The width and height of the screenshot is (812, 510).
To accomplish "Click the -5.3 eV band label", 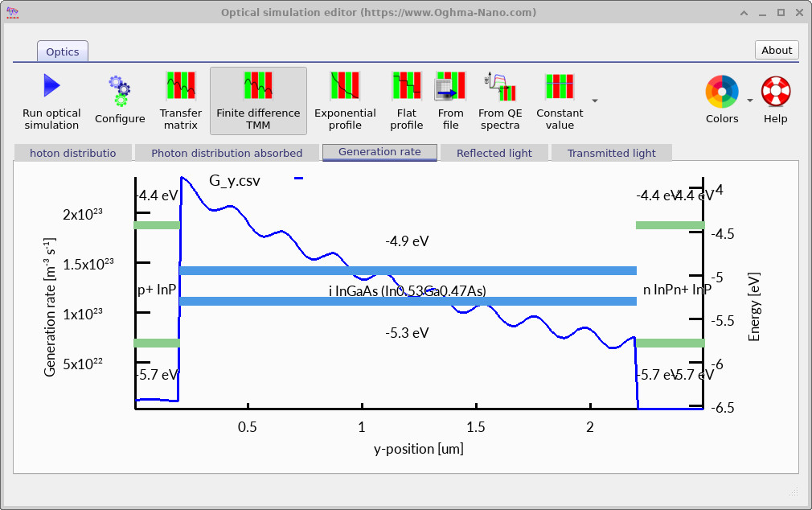I will coord(407,333).
